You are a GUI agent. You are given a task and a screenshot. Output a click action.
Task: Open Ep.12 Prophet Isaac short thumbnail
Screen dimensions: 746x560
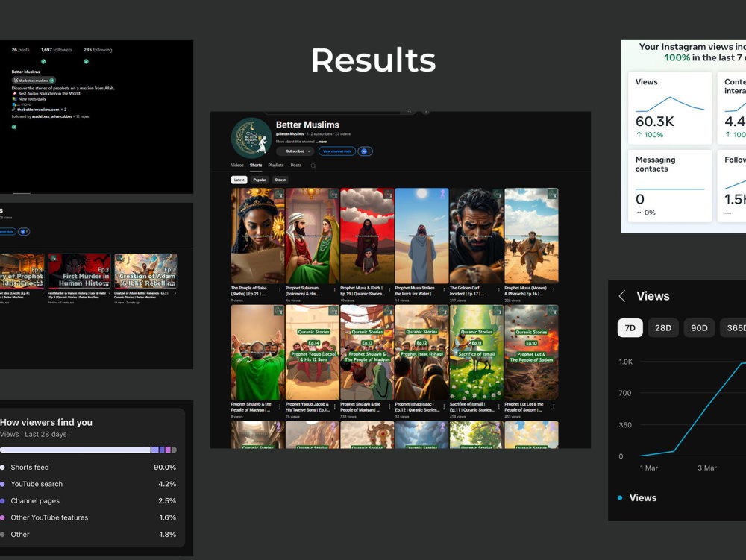point(422,352)
